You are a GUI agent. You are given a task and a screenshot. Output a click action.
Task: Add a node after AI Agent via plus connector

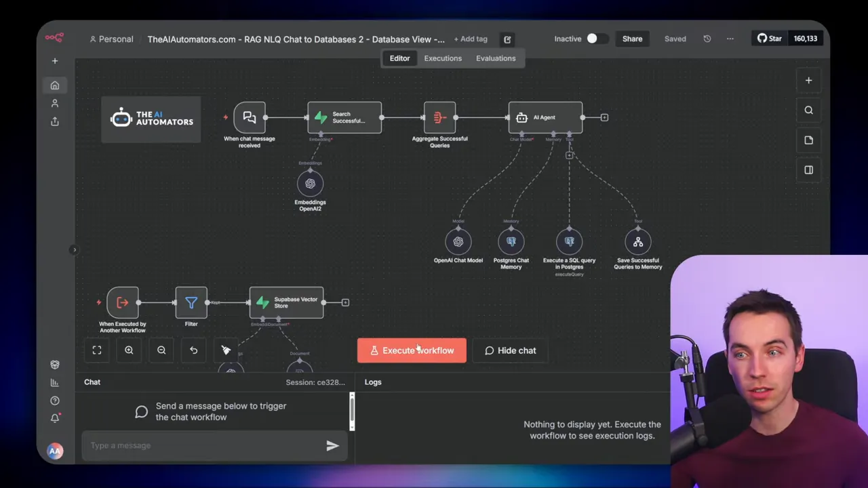click(x=604, y=117)
